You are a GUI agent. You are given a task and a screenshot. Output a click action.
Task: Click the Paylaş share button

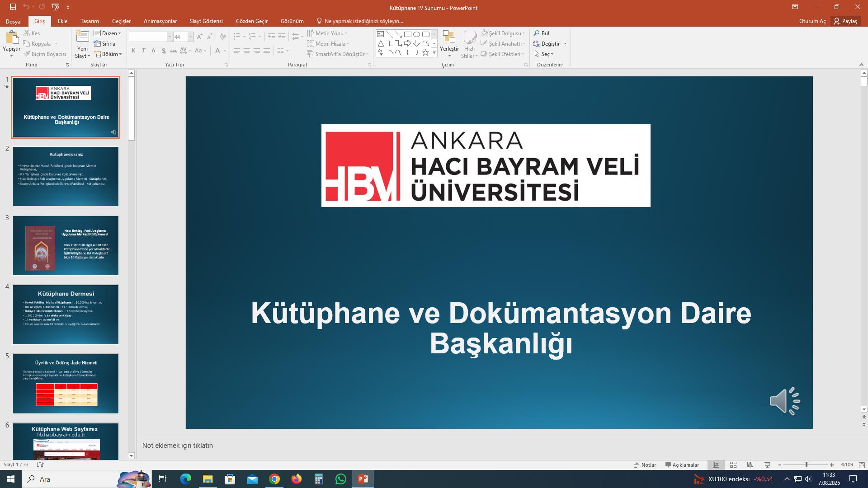845,21
